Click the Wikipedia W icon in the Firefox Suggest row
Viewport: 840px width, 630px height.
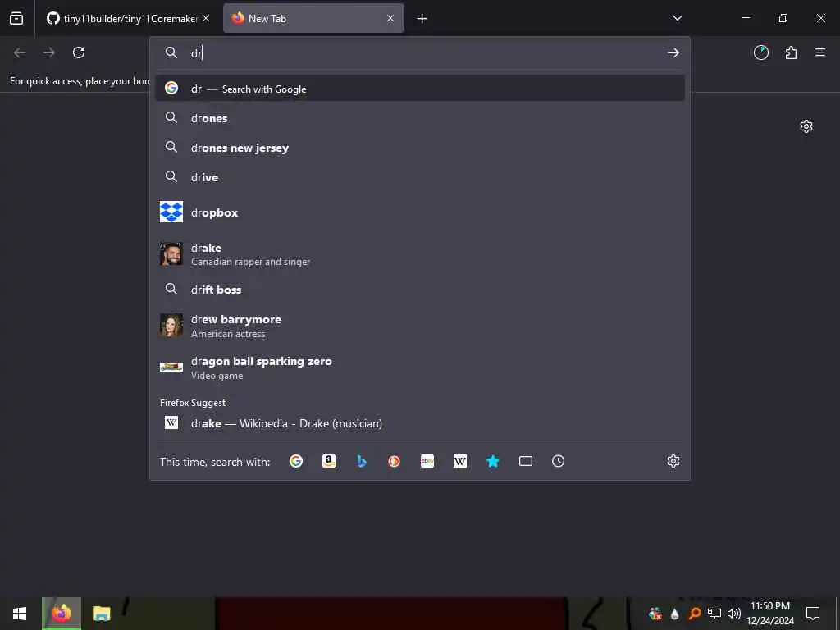171,422
